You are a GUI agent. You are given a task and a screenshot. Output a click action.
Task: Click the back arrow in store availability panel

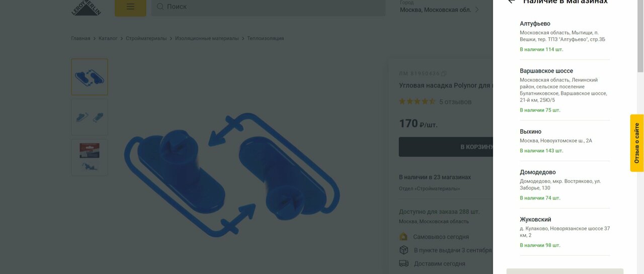(x=511, y=2)
